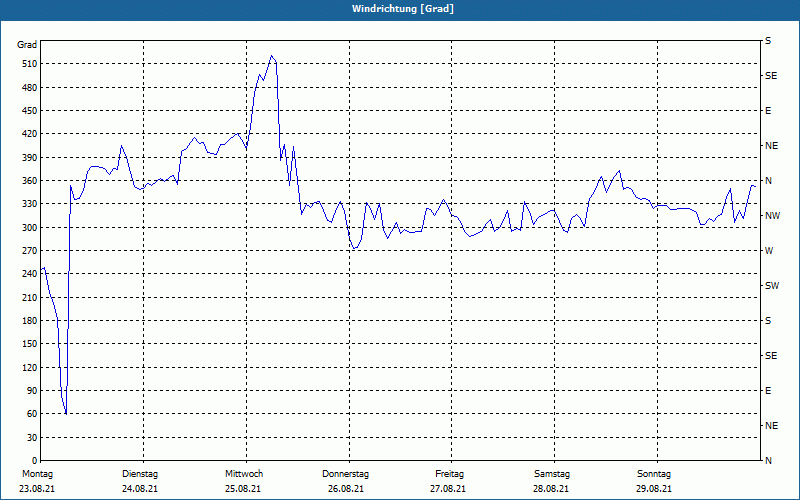Click compass label E at the 450 gridline

[x=768, y=111]
